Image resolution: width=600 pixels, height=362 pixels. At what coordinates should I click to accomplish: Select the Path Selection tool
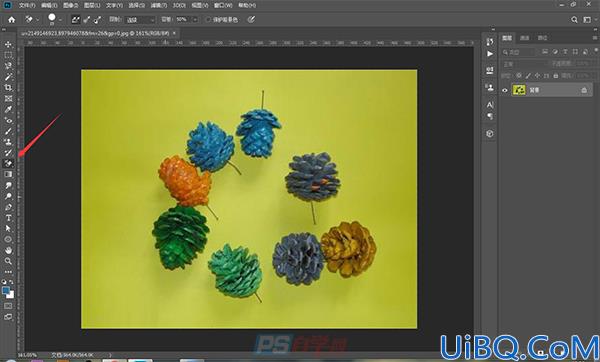point(8,228)
